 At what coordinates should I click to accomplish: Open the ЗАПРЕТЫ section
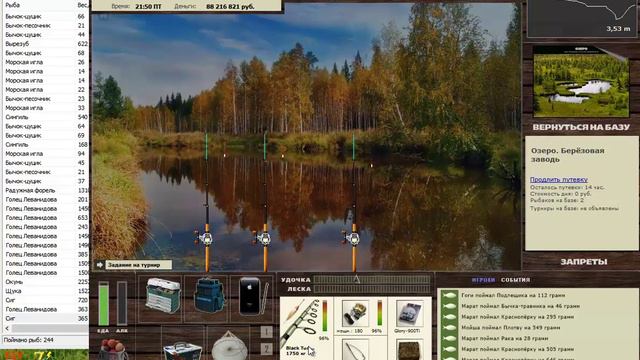583,262
